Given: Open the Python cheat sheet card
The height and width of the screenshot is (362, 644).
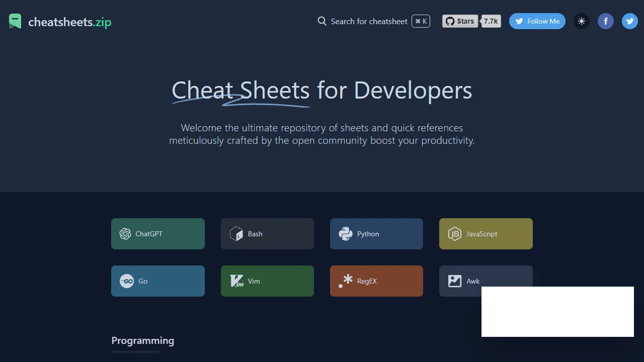Looking at the screenshot, I should pos(376,234).
